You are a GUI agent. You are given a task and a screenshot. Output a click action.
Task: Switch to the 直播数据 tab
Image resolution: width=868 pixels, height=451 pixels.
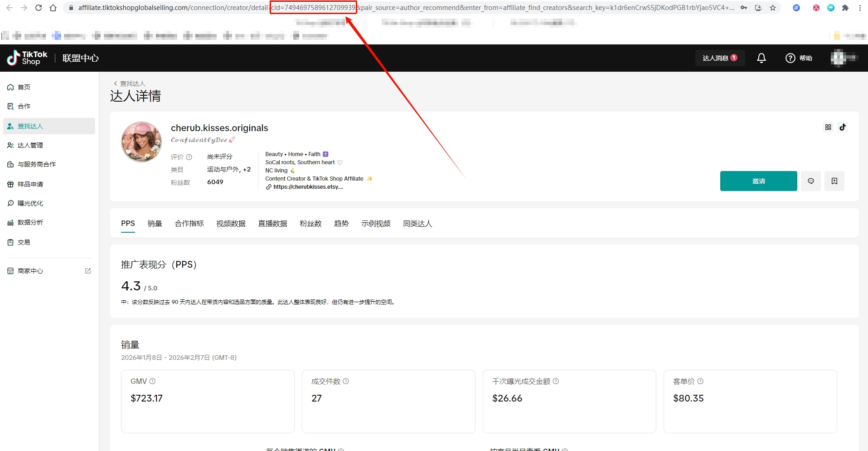[272, 223]
